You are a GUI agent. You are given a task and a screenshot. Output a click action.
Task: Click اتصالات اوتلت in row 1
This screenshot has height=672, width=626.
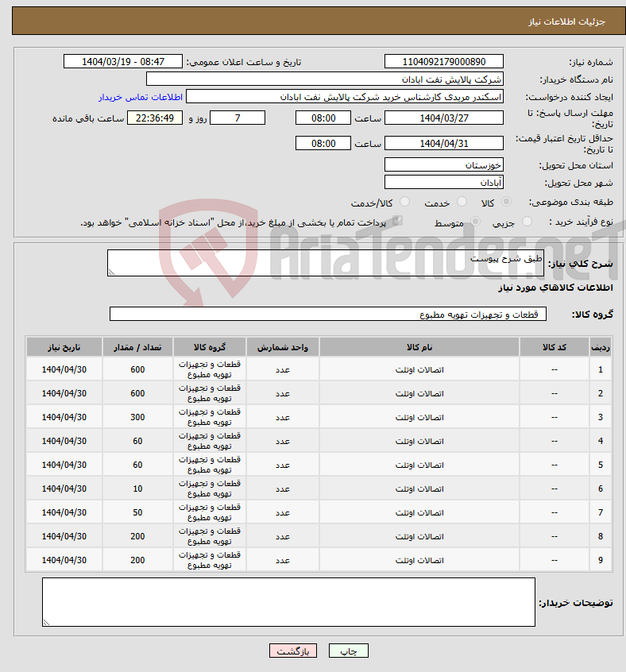pos(419,370)
